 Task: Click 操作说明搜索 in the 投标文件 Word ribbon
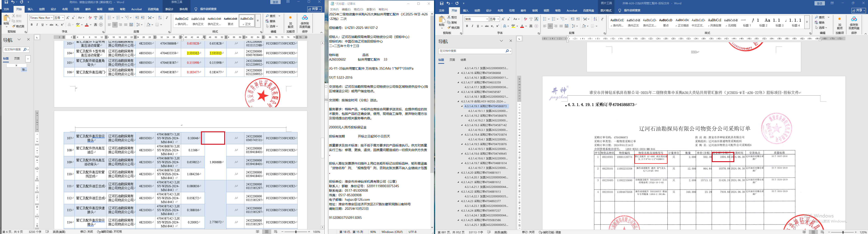pos(629,10)
